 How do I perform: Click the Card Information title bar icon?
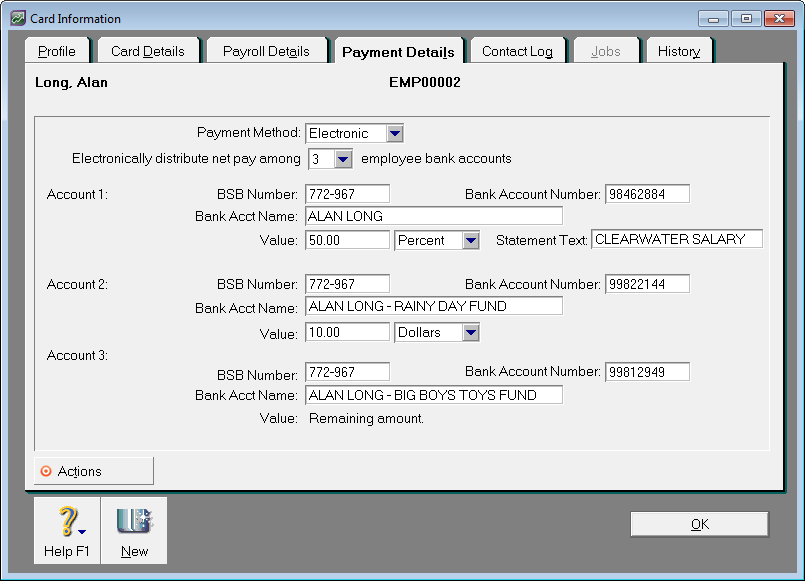pos(17,18)
